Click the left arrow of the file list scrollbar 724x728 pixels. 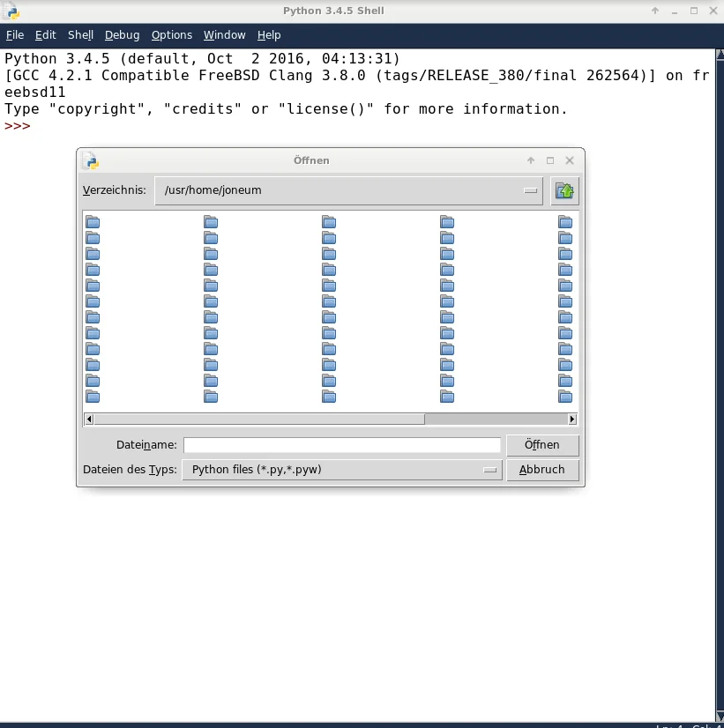tap(88, 420)
